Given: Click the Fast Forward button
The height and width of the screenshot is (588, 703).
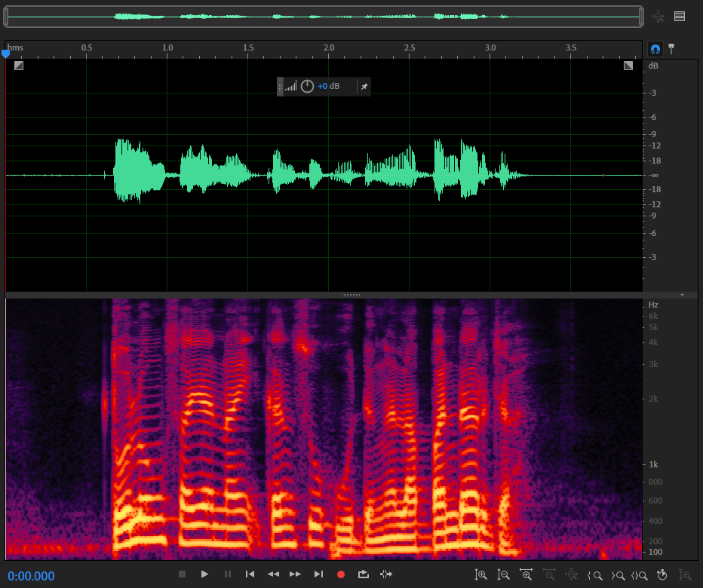Looking at the screenshot, I should [x=296, y=574].
